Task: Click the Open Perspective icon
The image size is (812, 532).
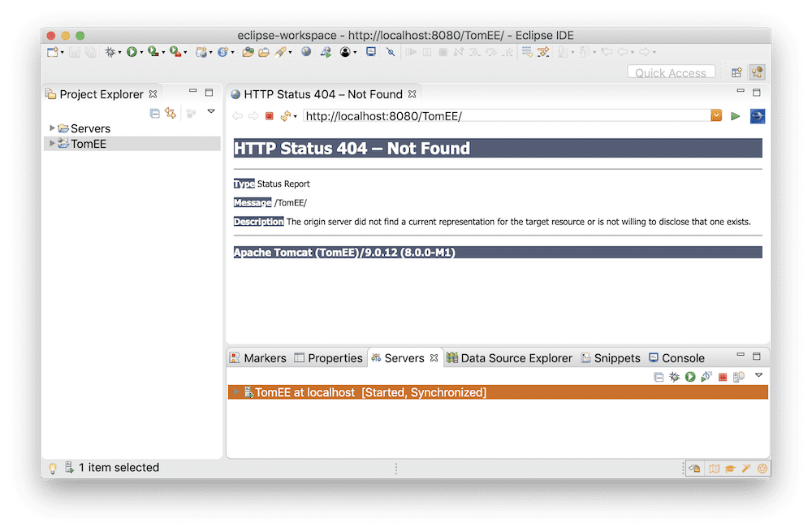Action: click(736, 72)
